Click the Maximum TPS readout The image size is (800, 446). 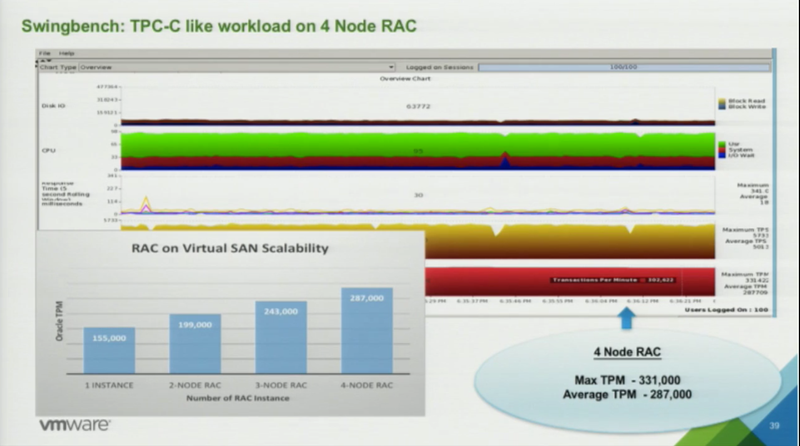point(745,233)
